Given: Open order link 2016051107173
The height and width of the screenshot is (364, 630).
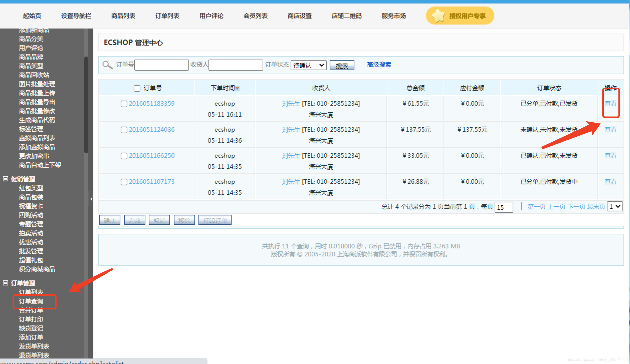Looking at the screenshot, I should [152, 181].
